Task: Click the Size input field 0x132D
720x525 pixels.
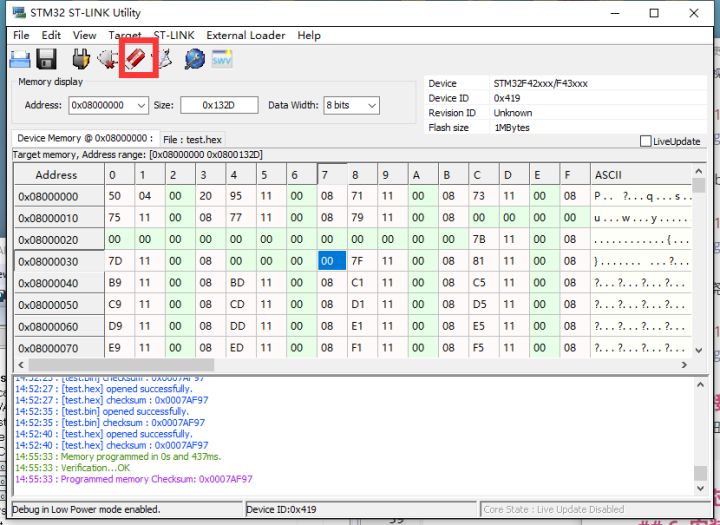Action: point(219,105)
